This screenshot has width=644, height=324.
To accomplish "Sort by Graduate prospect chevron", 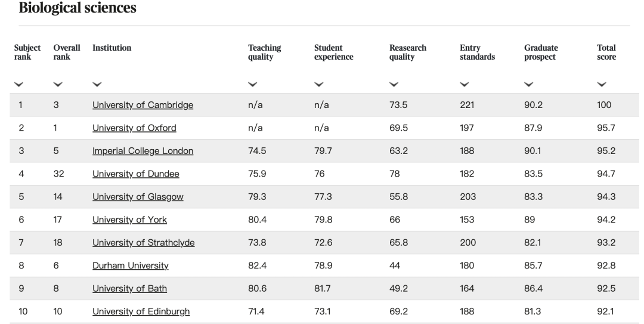I will (x=528, y=85).
